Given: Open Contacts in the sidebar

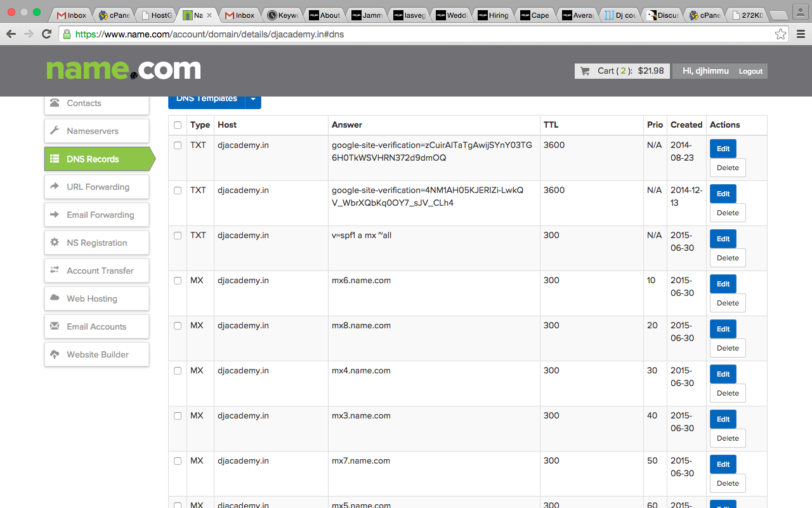Looking at the screenshot, I should pyautogui.click(x=96, y=103).
